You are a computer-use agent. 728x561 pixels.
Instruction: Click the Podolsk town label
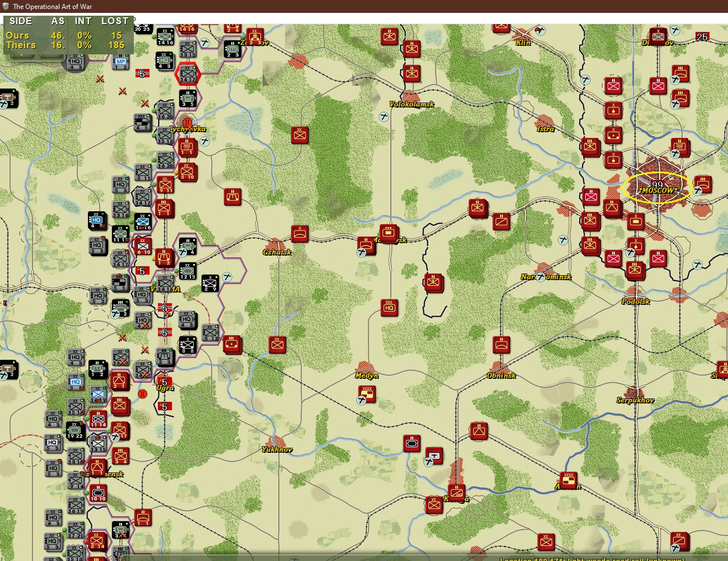(x=636, y=302)
